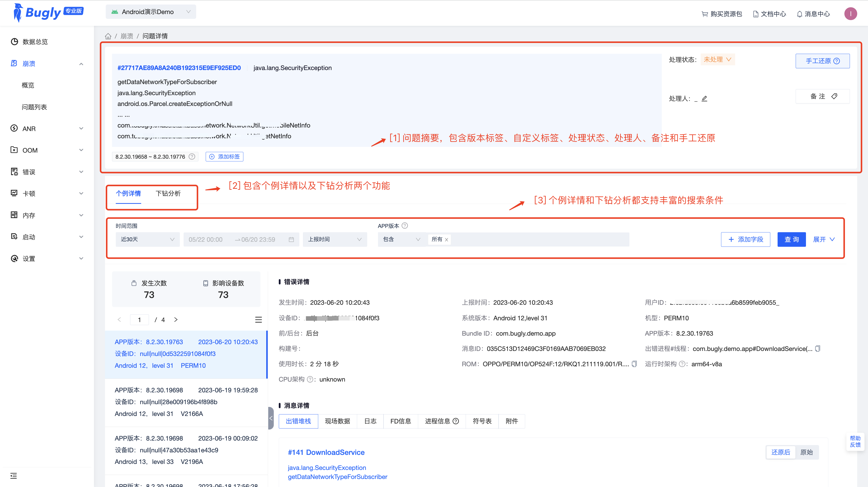Collapse sidebar with bottom menu icon
Viewport: 868px width, 487px height.
(x=14, y=476)
